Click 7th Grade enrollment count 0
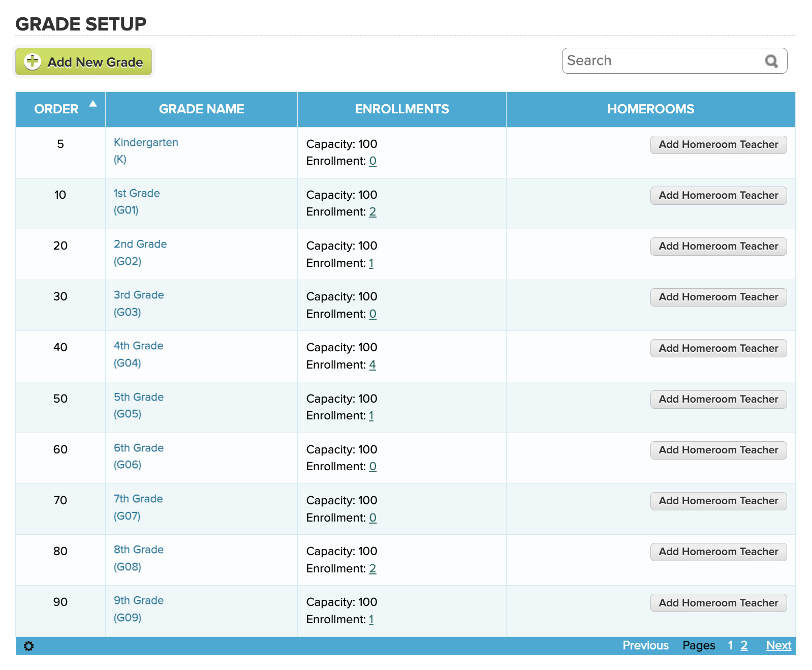 (373, 517)
